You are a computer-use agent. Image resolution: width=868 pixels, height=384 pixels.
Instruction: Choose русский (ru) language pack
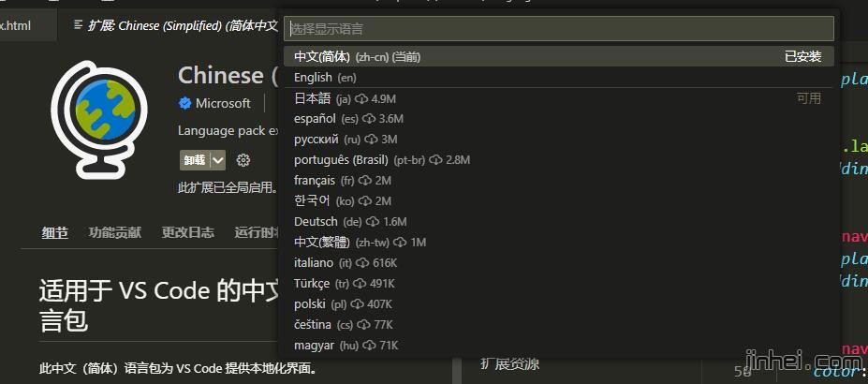[559, 140]
